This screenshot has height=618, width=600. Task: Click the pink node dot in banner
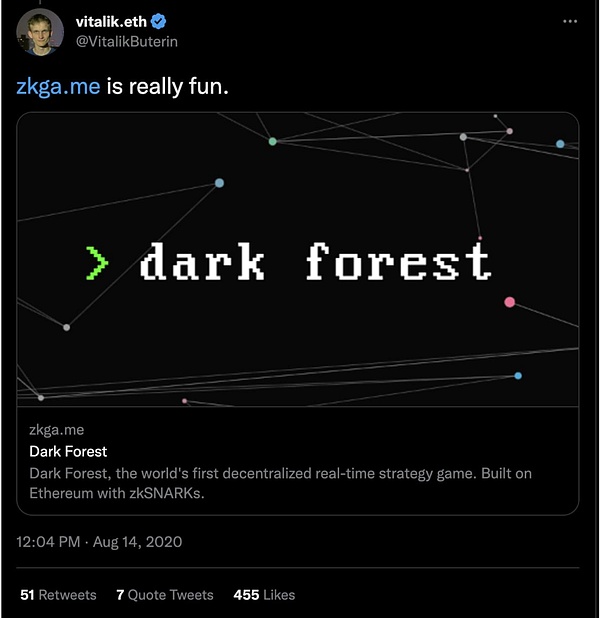click(509, 302)
